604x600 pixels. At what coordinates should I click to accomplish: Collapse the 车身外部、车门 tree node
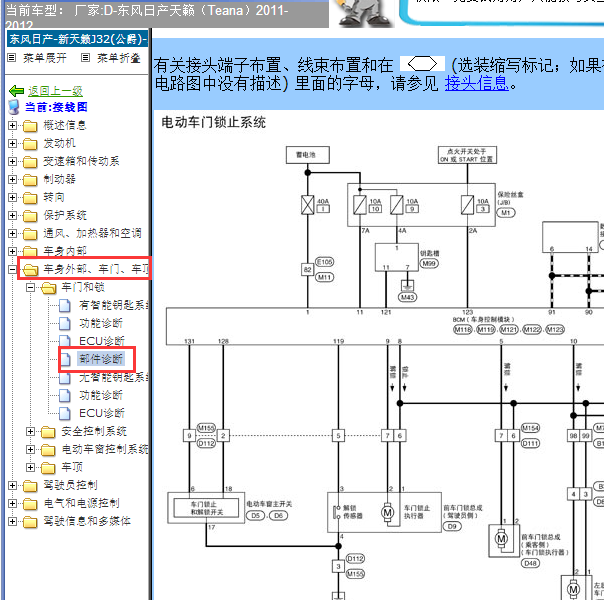coord(12,269)
